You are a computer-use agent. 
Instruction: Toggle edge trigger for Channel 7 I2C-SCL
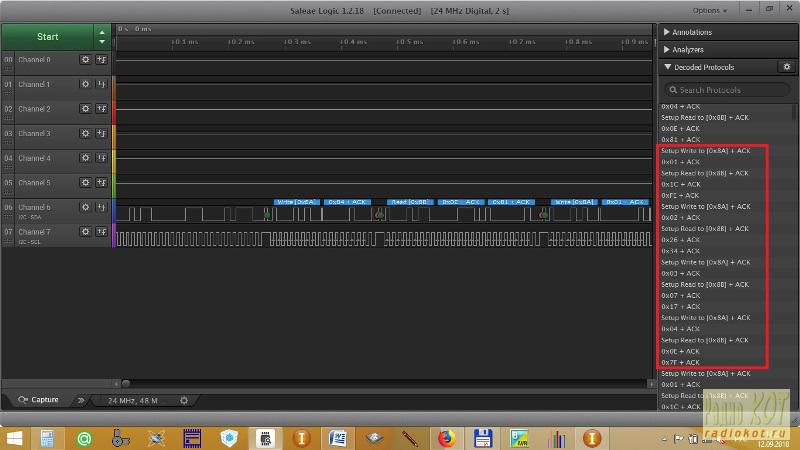(x=102, y=232)
